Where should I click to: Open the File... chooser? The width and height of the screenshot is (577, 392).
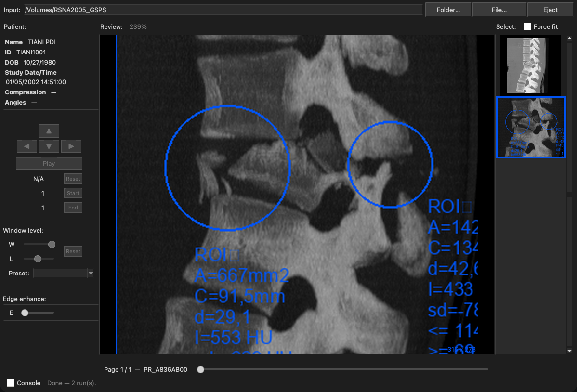(499, 10)
